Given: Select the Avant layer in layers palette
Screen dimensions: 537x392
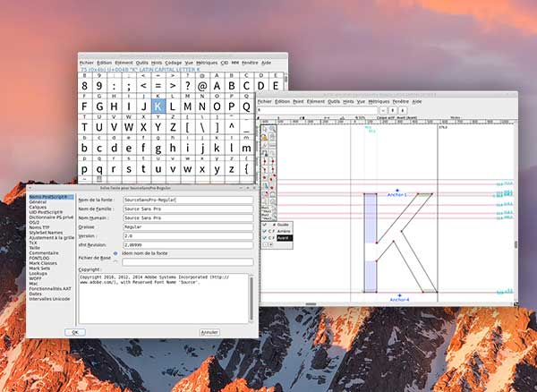Looking at the screenshot, I should [285, 238].
